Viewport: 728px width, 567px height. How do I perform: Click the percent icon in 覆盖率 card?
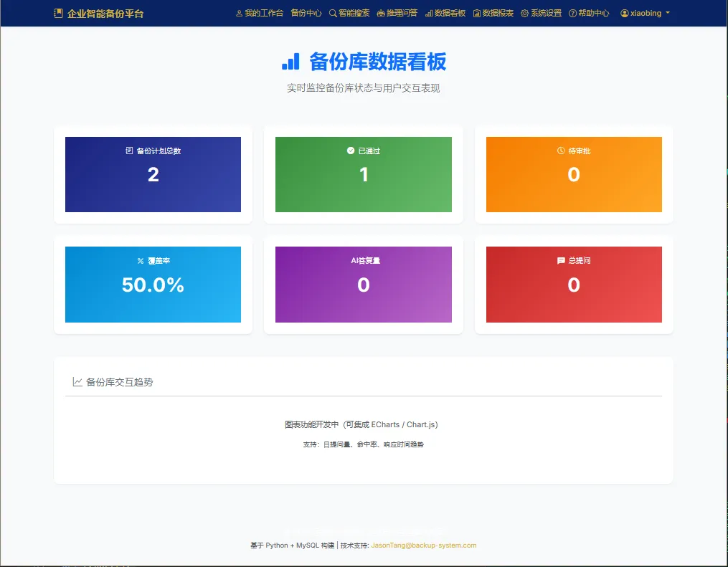(x=140, y=261)
